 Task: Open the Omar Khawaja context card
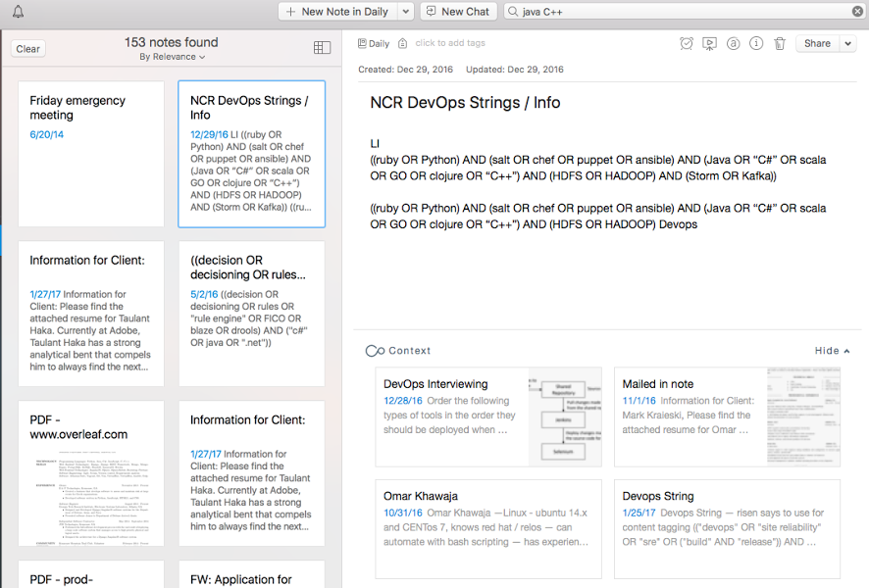pyautogui.click(x=488, y=529)
